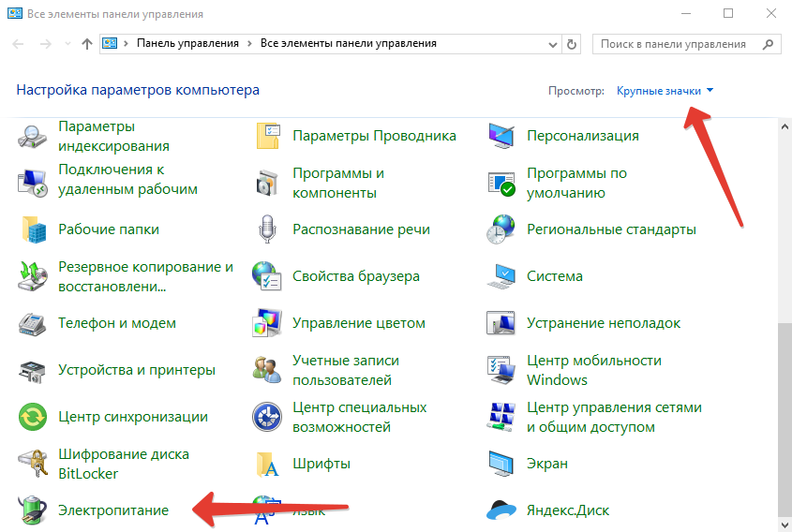Open the Indexing Options icon (Параметры индексирования)

point(32,137)
